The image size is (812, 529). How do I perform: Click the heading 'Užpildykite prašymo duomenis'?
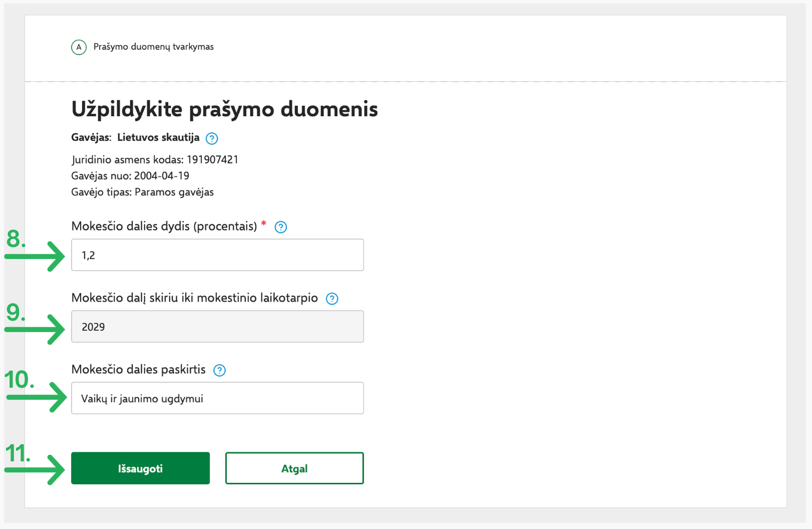225,109
